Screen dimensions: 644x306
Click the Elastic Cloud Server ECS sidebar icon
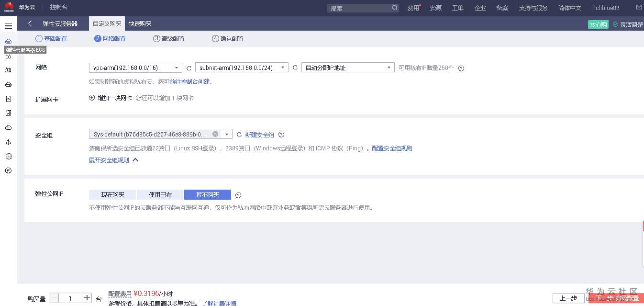(x=8, y=42)
